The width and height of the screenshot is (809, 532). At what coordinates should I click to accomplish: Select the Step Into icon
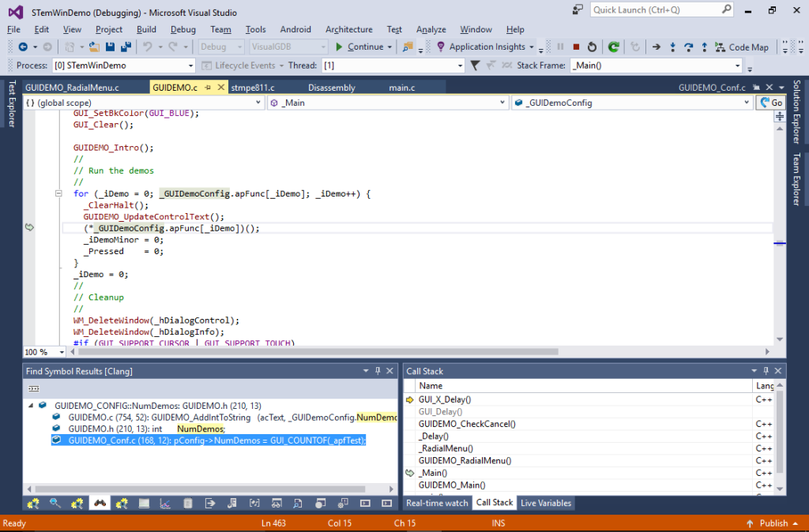click(673, 47)
